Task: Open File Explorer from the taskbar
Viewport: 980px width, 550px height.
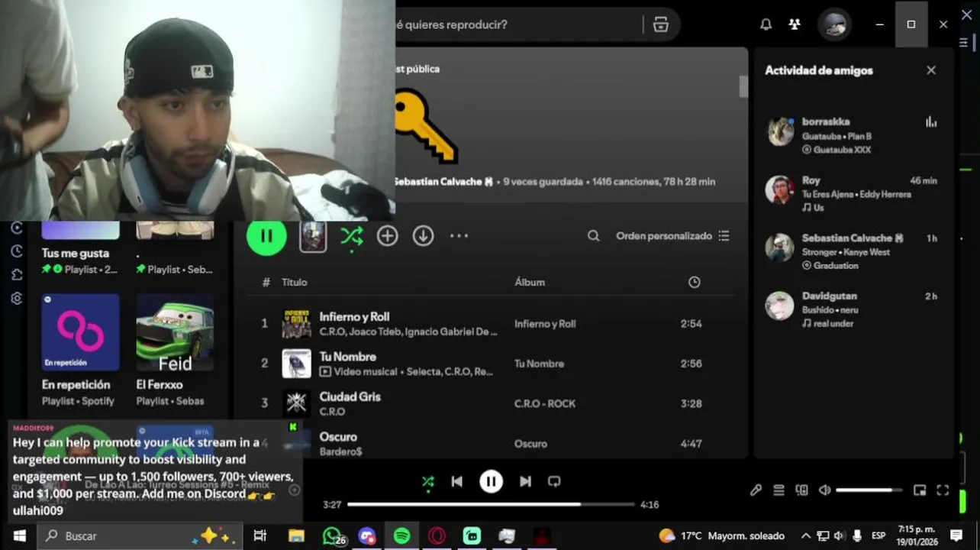Action: pos(296,536)
